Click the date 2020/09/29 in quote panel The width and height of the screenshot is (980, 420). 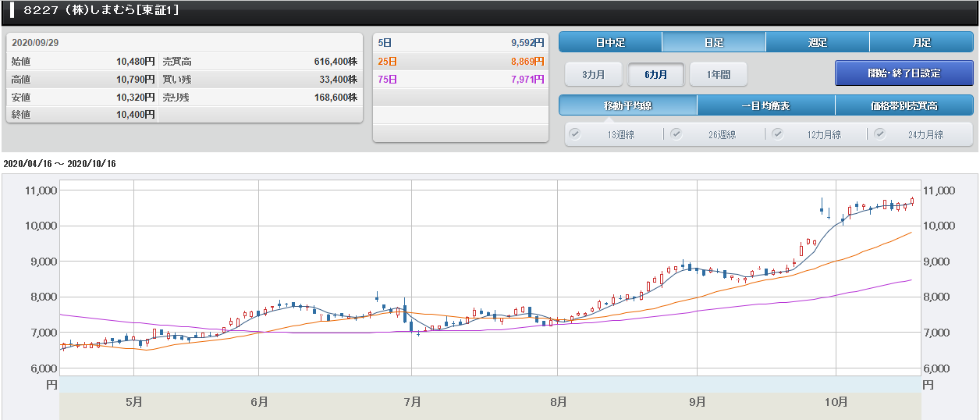(35, 43)
